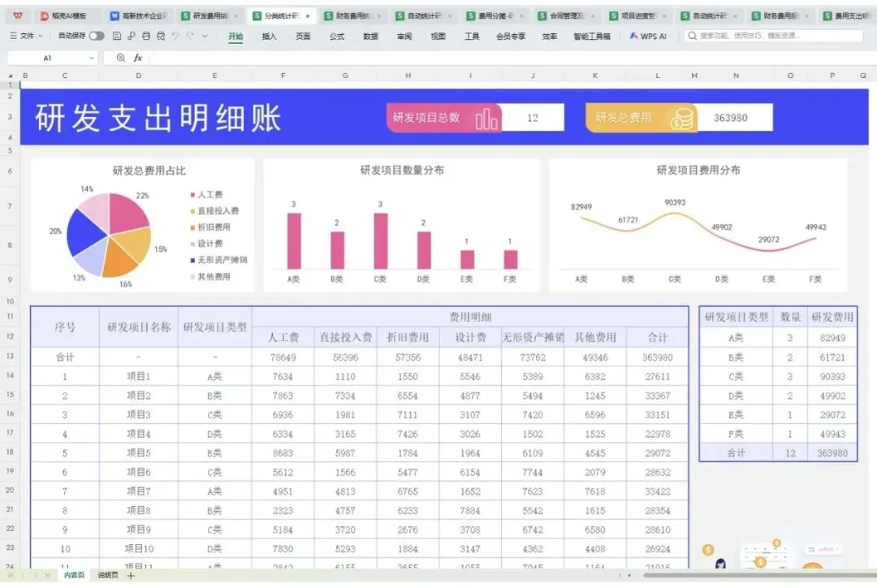Go to last sheet navigation arrow
Viewport: 877px width, 588px height.
pyautogui.click(x=48, y=575)
